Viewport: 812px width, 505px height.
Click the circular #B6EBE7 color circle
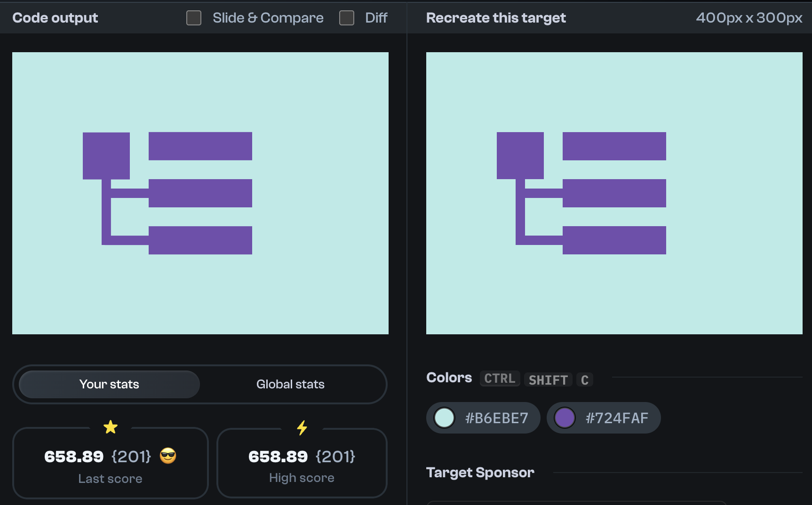coord(444,418)
